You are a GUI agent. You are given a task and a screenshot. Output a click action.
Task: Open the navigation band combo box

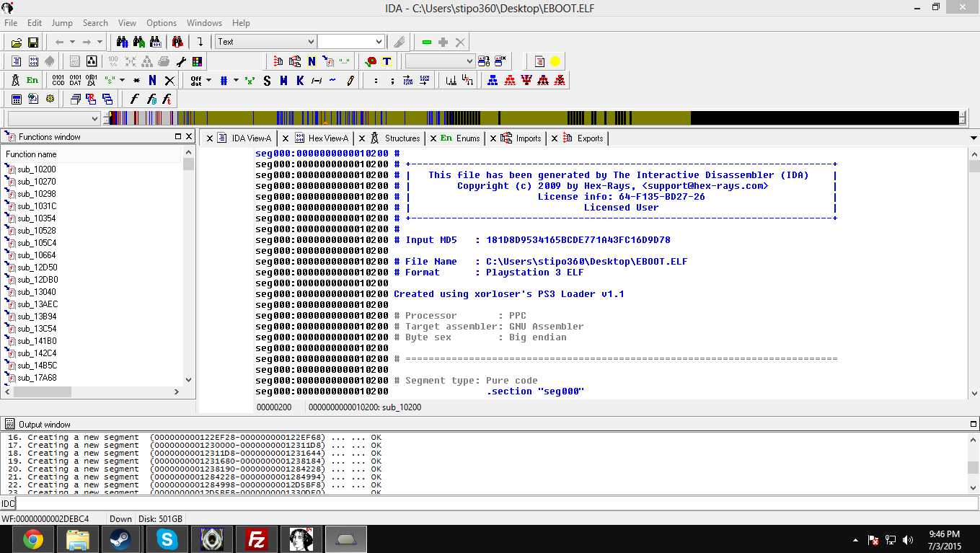click(x=94, y=118)
